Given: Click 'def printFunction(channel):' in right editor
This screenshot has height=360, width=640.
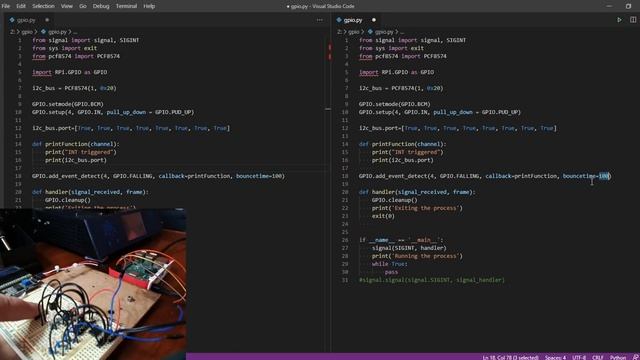Looking at the screenshot, I should tap(402, 144).
